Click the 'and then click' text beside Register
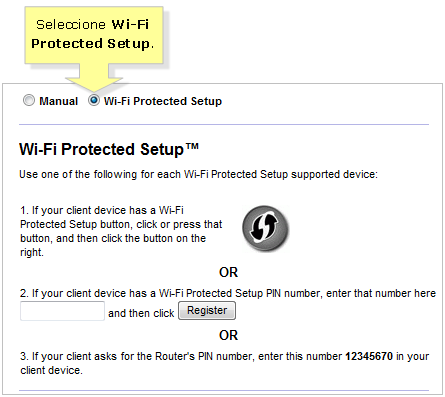 tap(141, 313)
